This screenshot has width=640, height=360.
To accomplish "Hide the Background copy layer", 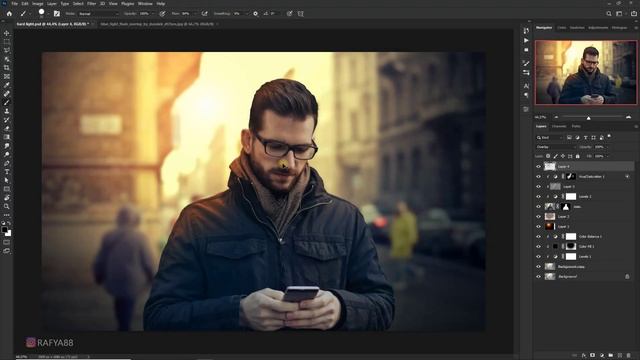I will click(538, 267).
